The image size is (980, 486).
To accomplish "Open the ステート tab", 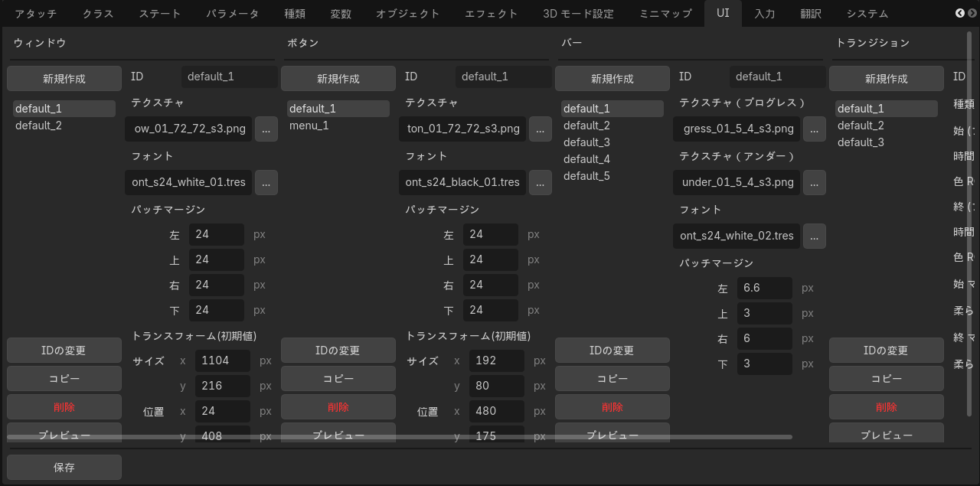I will (x=160, y=14).
